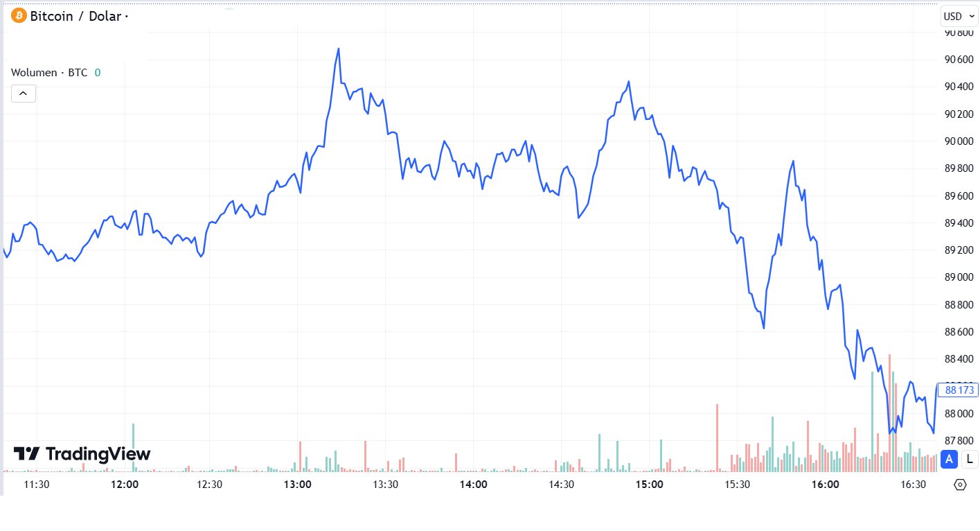Click the 89 000 price axis label
980x531 pixels.
click(x=959, y=277)
